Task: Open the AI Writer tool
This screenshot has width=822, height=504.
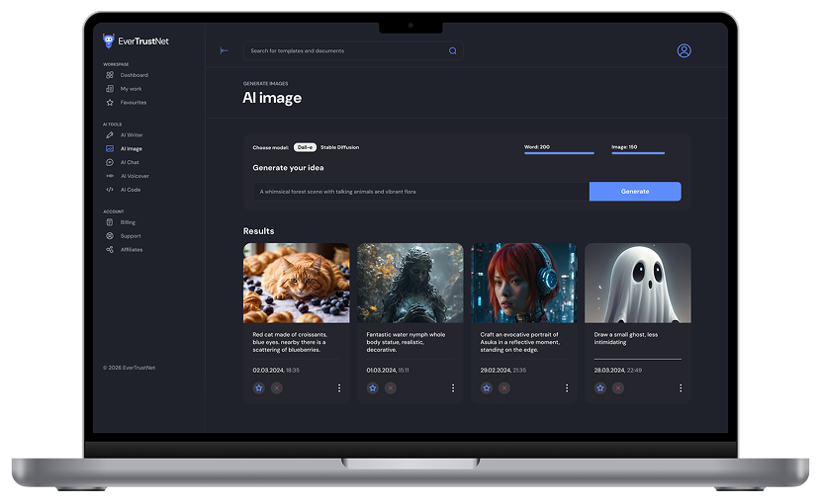Action: (x=131, y=134)
